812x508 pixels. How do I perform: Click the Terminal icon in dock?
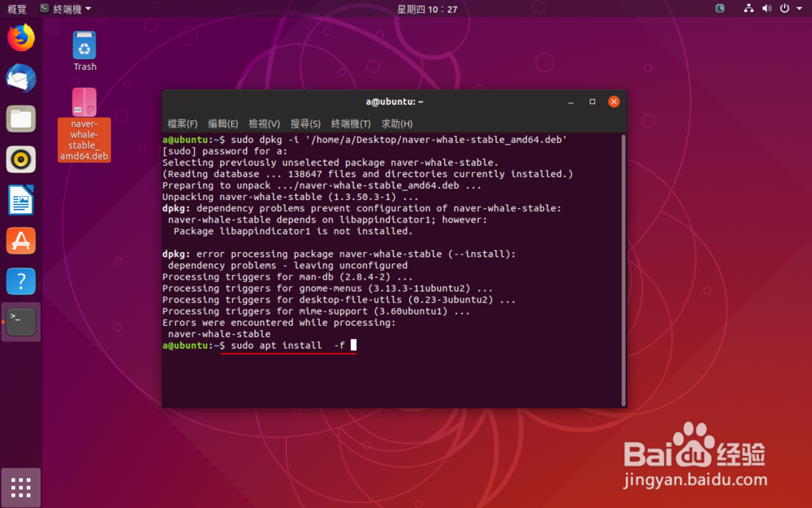21,321
